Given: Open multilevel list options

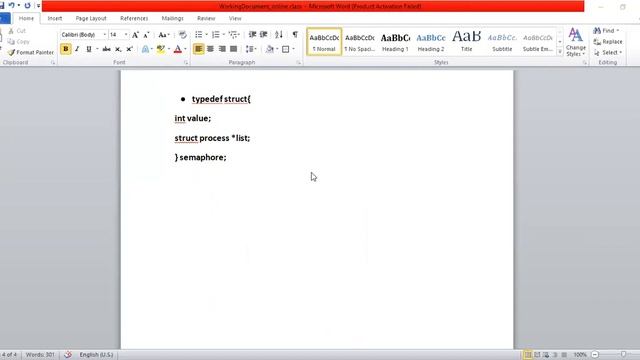Looking at the screenshot, I should 234,35.
